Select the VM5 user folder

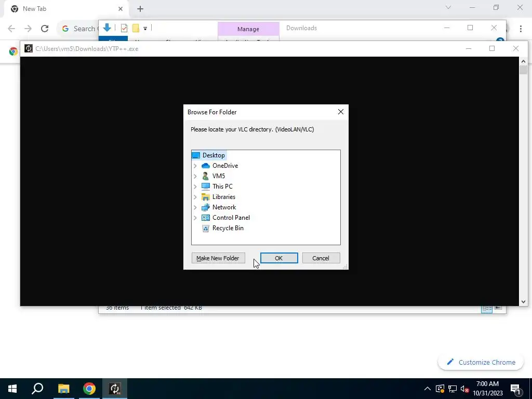coord(219,176)
